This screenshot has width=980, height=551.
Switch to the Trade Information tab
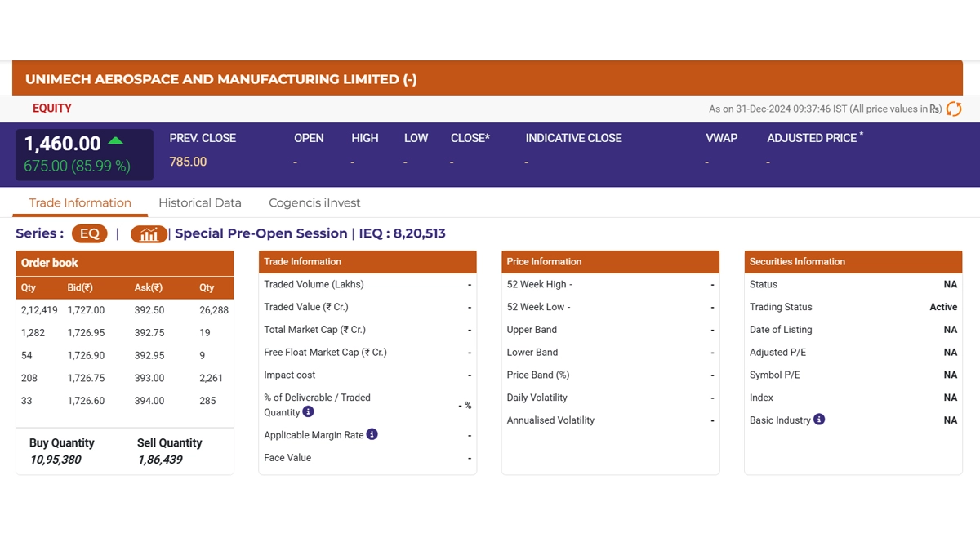click(x=80, y=202)
